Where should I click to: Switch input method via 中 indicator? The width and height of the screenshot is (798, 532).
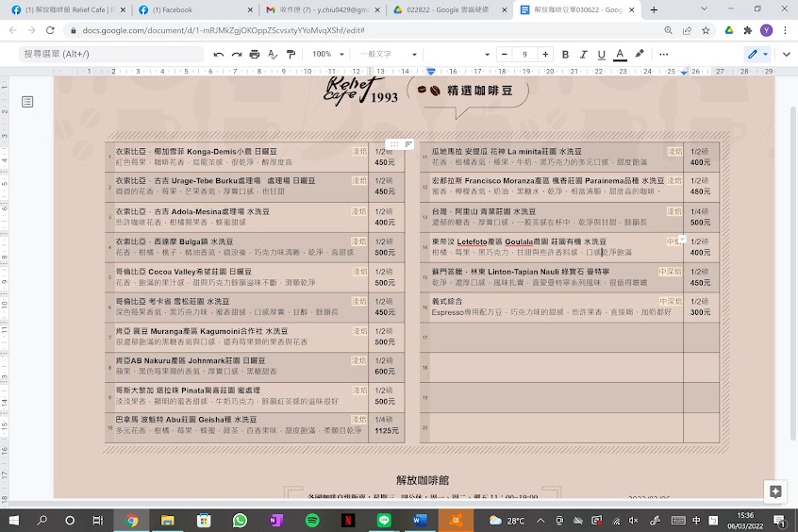[696, 521]
